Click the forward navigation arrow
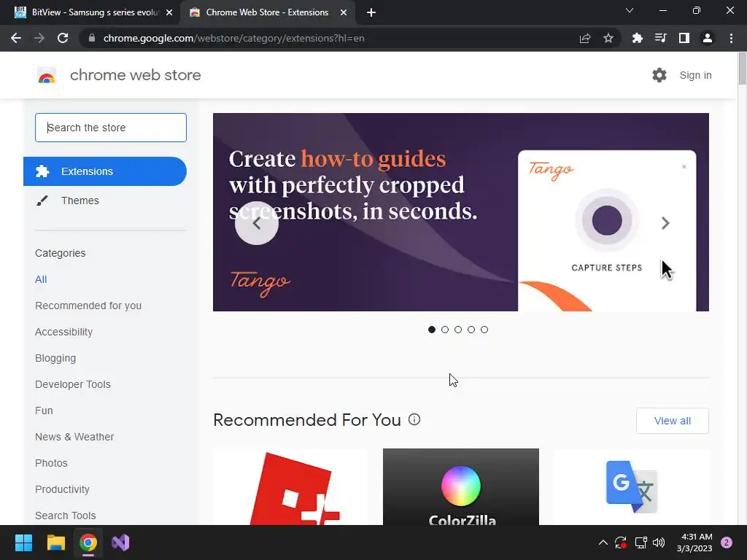The height and width of the screenshot is (560, 747). [x=39, y=38]
